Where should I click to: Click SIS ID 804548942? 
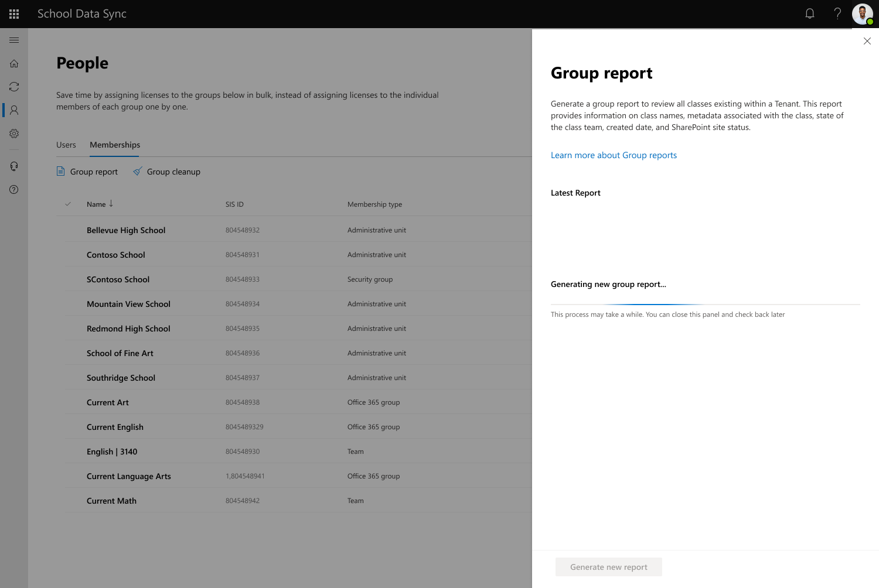point(243,501)
